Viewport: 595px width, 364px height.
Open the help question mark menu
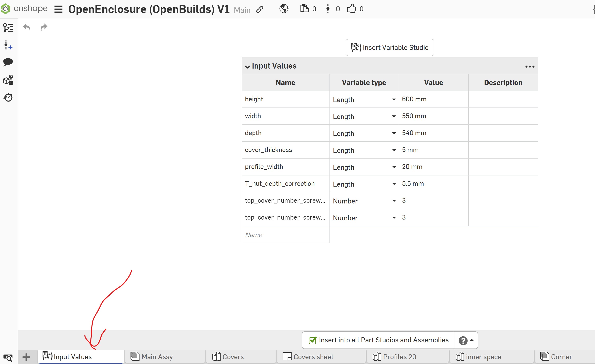click(466, 340)
